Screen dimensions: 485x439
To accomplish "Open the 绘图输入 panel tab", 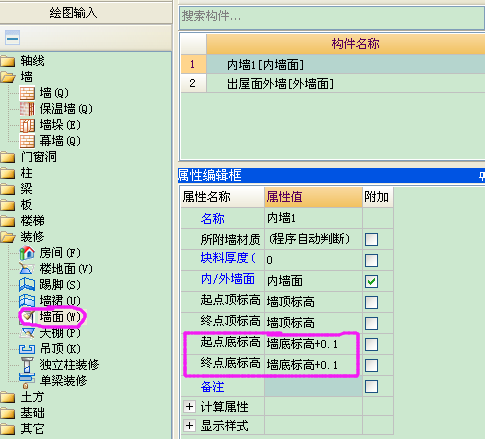I will [x=86, y=13].
